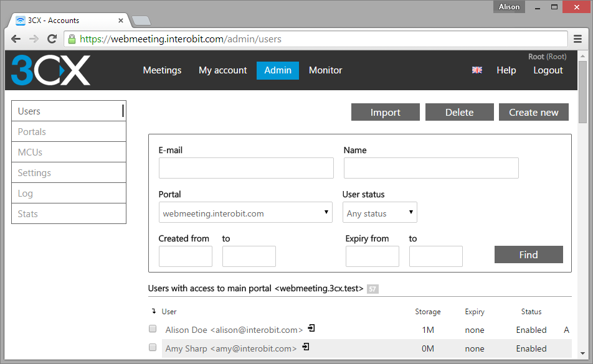Click the Expiry column header

tap(475, 312)
